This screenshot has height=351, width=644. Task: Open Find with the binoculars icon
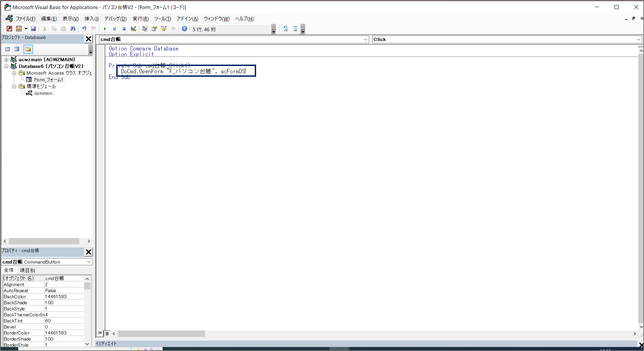click(73, 29)
